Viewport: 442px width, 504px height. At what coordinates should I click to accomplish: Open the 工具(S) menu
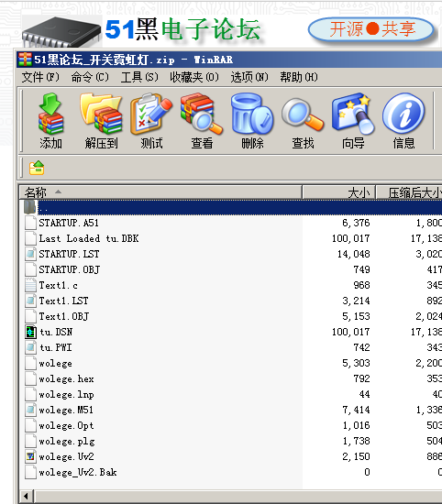(x=139, y=77)
